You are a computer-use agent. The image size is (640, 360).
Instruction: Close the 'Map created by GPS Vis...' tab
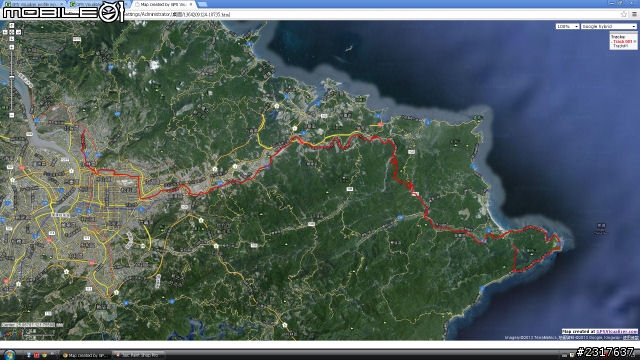point(191,4)
